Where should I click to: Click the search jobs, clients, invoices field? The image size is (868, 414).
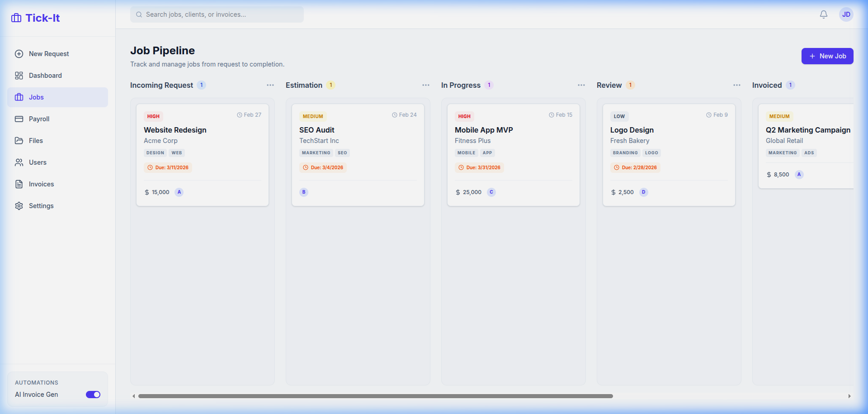coord(217,14)
